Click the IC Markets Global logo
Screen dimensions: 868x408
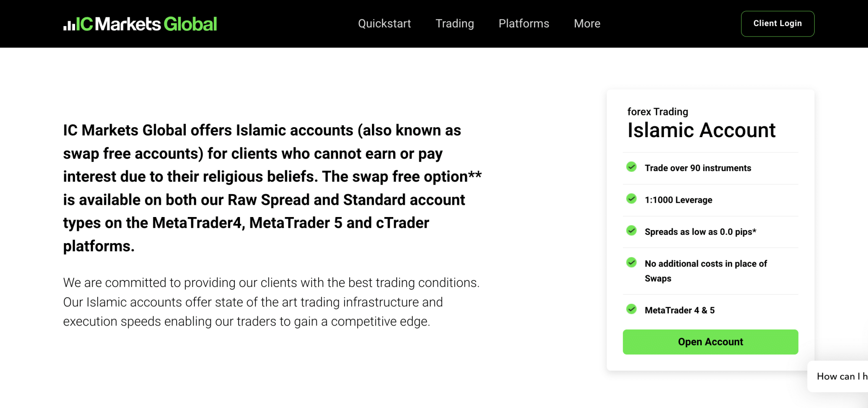pos(140,24)
